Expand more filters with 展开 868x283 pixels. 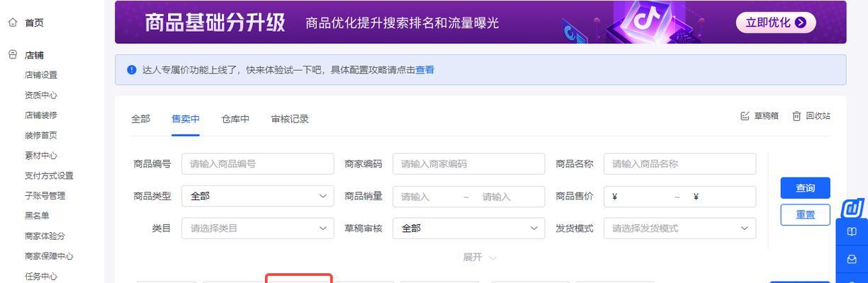coord(480,257)
